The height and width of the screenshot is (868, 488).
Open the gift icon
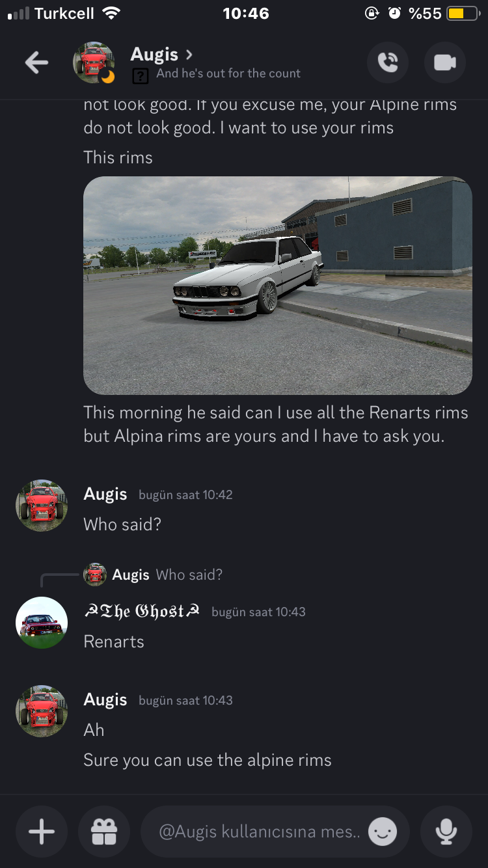pos(104,832)
